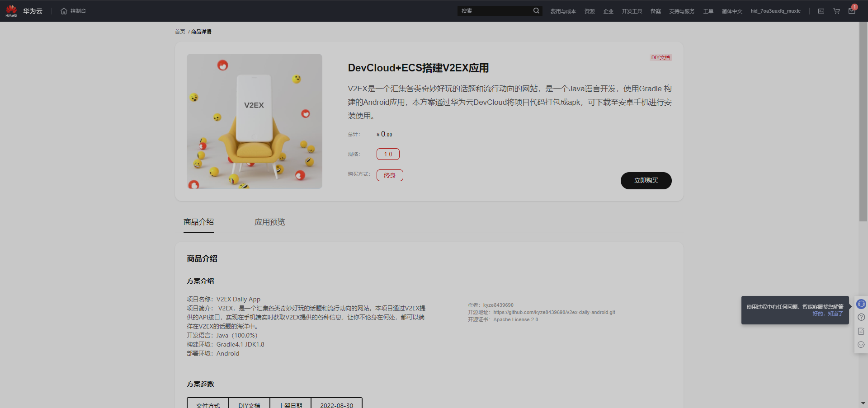Open the 企业 menu
Screen dimensions: 868x408
[x=608, y=11]
